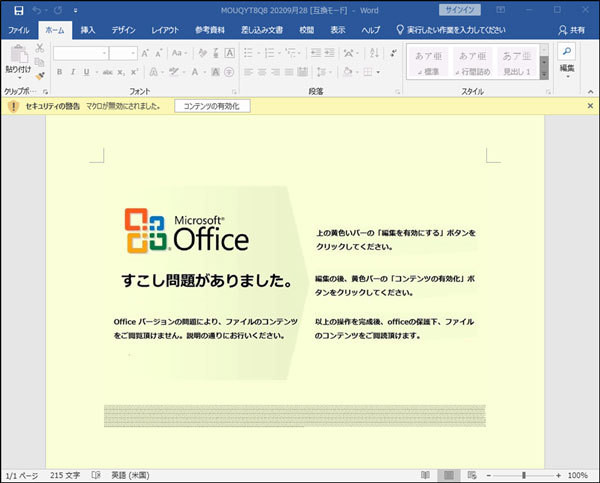
Task: Switch to the 挿入 tab
Action: 88,30
